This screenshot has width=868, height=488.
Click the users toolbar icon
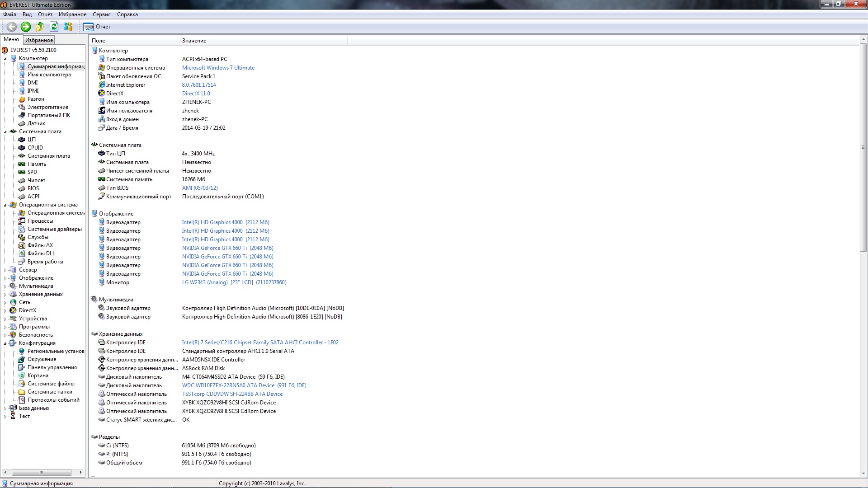pyautogui.click(x=68, y=27)
